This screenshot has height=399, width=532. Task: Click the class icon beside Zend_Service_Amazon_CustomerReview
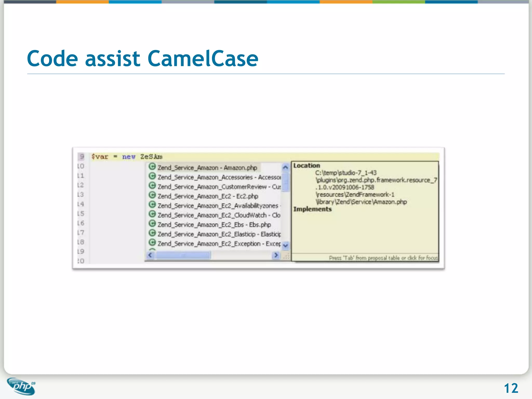[152, 185]
